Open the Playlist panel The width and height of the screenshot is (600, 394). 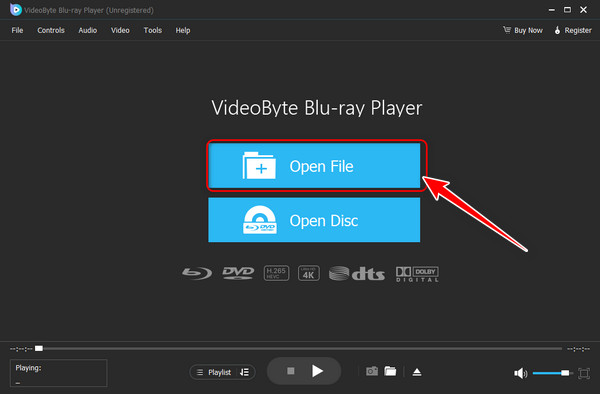(x=214, y=372)
